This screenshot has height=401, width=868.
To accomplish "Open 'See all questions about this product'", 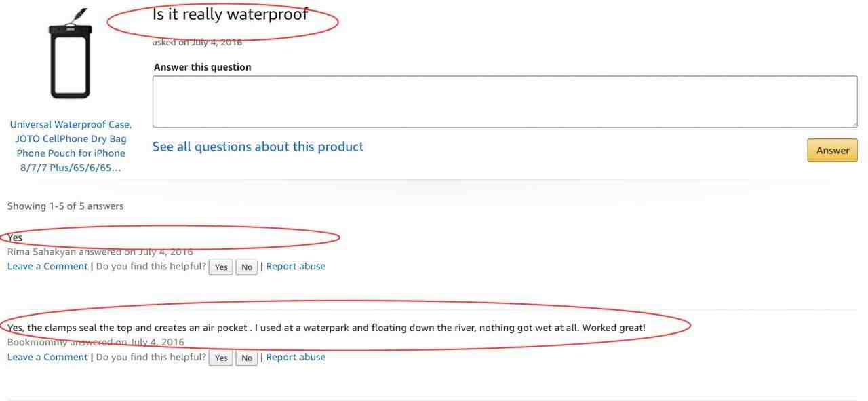I will pyautogui.click(x=258, y=147).
